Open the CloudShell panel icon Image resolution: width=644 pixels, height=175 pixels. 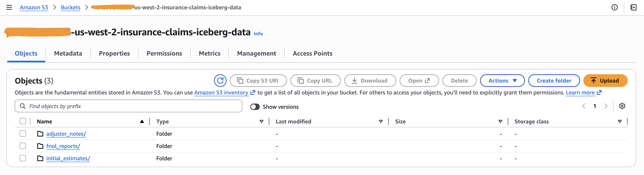633,8
